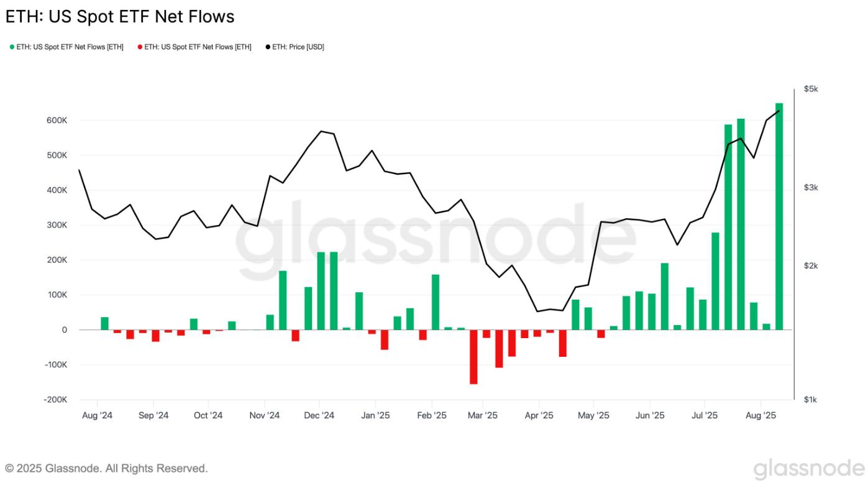Toggle green 'ETH: US Spot ETF Net Flows' legend label

[x=70, y=47]
